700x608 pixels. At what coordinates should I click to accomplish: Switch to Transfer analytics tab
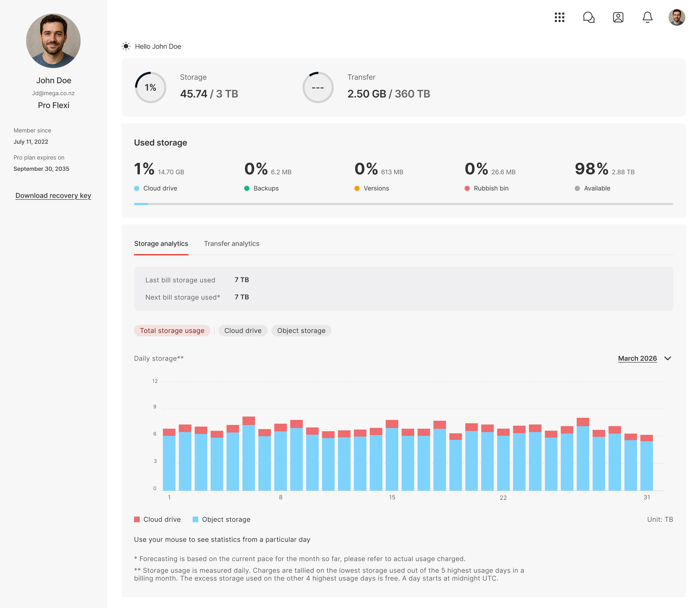tap(231, 244)
